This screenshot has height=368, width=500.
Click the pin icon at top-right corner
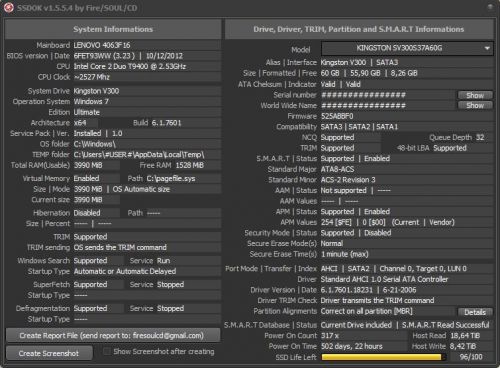[x=490, y=7]
